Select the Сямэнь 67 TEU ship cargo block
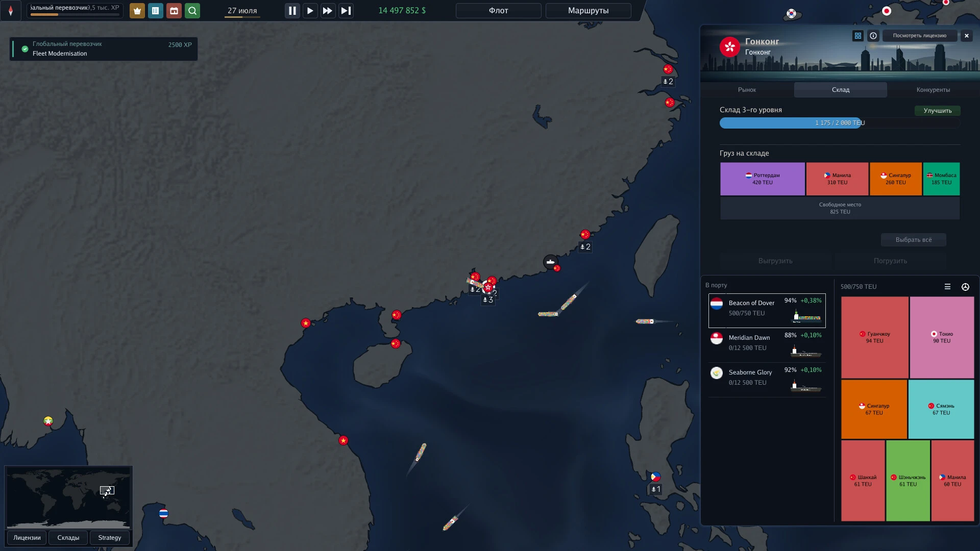 (x=941, y=409)
